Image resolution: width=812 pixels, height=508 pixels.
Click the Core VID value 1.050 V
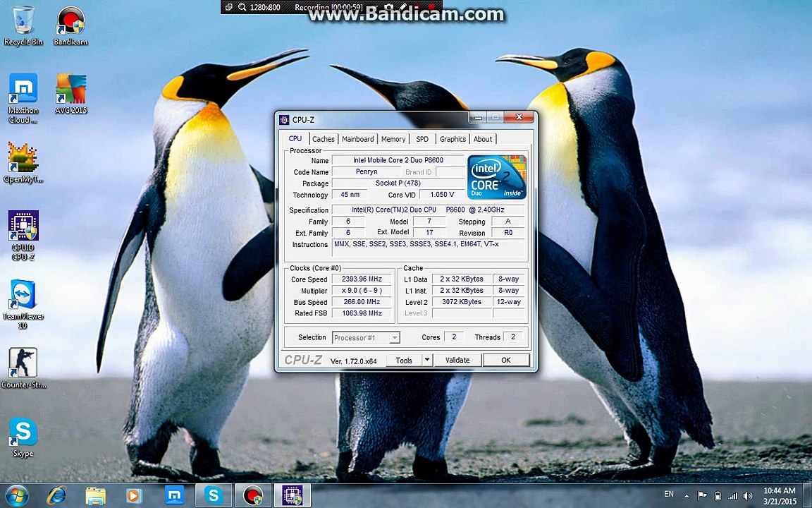click(442, 195)
